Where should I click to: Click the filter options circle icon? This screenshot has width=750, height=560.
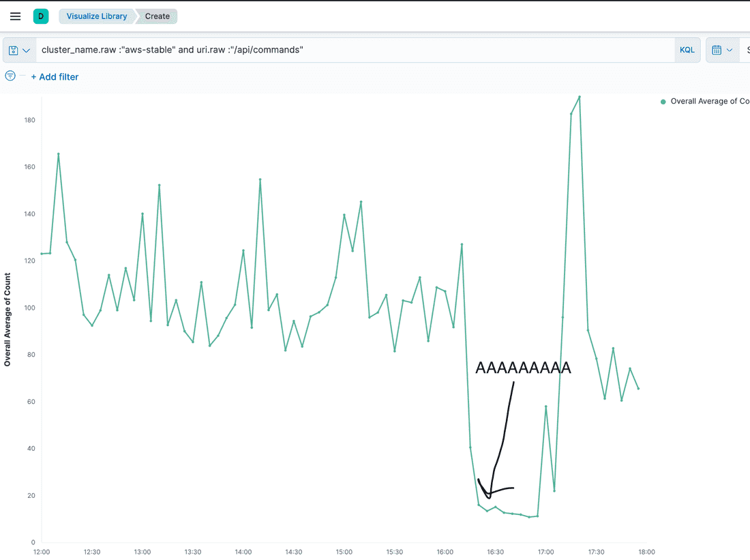pos(10,76)
